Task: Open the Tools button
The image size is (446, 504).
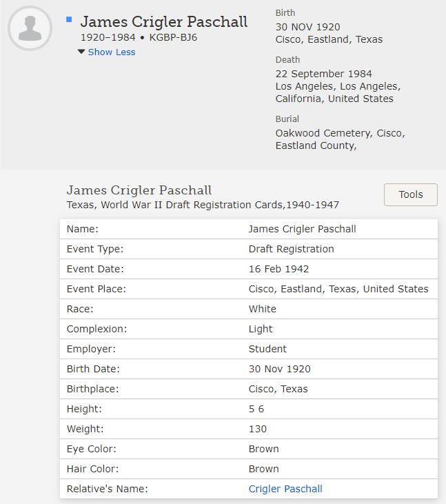Action: [410, 194]
